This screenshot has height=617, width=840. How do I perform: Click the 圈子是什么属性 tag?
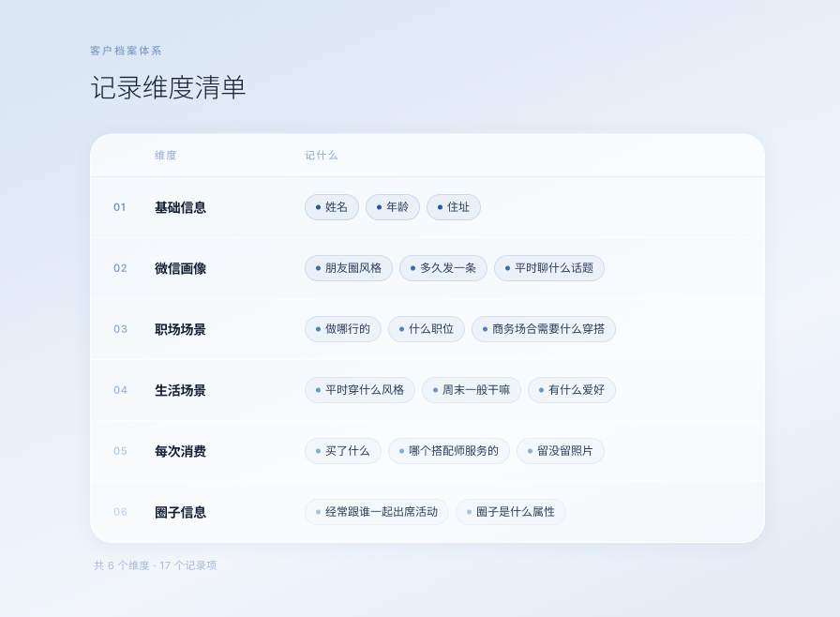(511, 513)
